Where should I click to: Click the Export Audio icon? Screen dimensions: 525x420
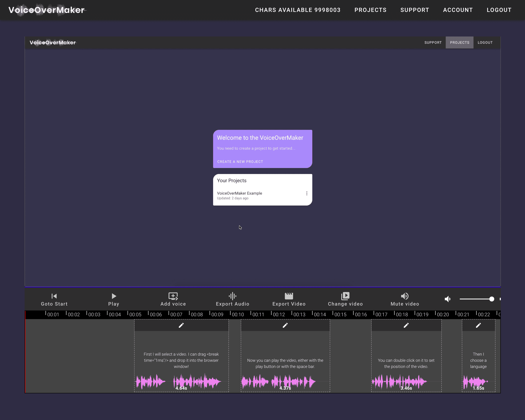pyautogui.click(x=232, y=296)
